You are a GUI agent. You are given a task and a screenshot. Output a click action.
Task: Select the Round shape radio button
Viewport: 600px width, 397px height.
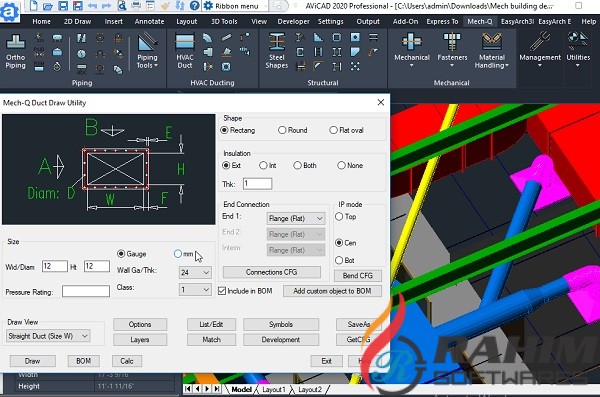click(282, 130)
